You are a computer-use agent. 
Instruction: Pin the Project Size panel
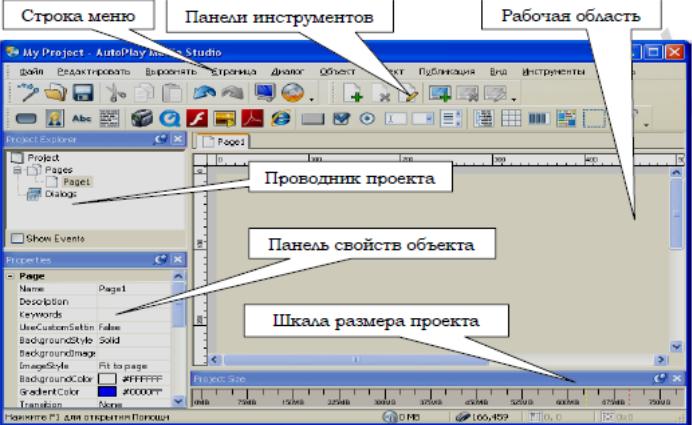(x=660, y=379)
